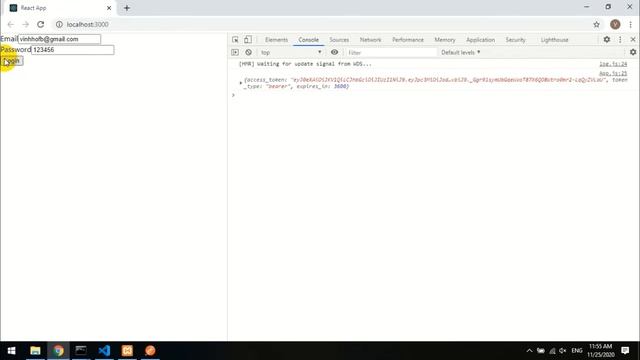Focus the Password input field
Image resolution: width=640 pixels, height=360 pixels.
point(73,50)
